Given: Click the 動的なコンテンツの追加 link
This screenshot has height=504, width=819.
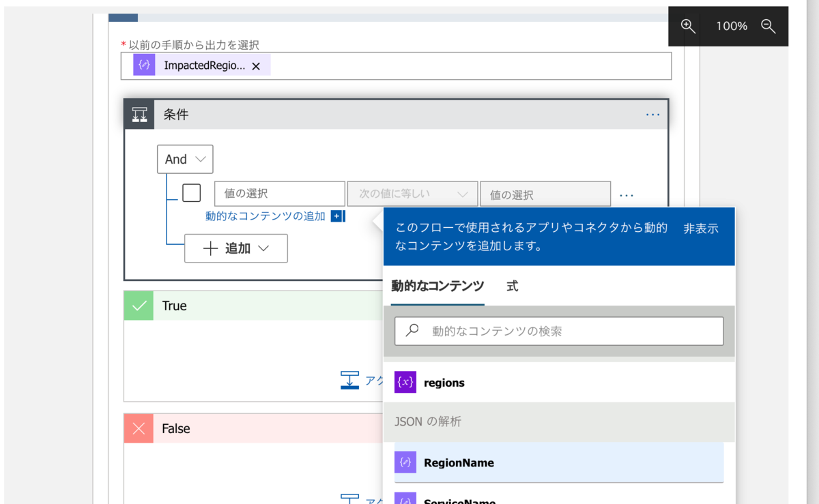Looking at the screenshot, I should [265, 216].
